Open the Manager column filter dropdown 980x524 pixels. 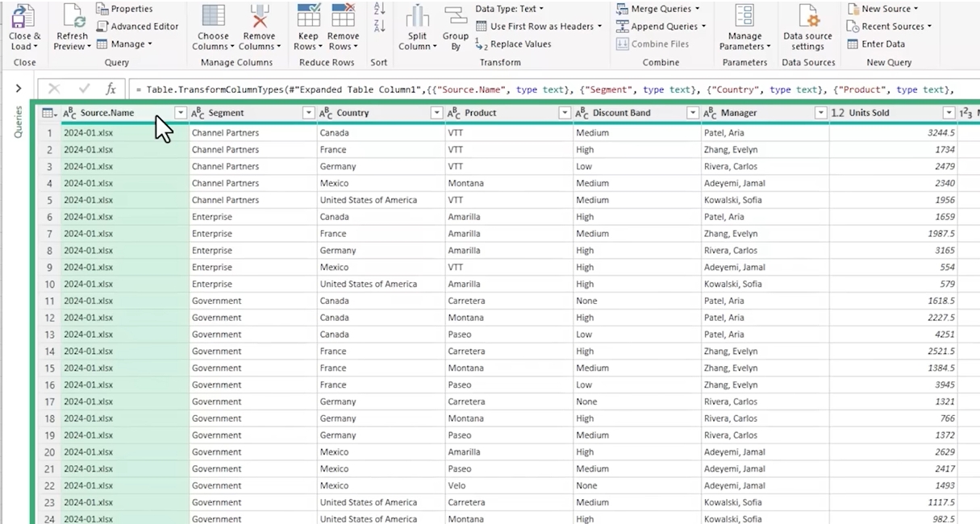pos(820,114)
